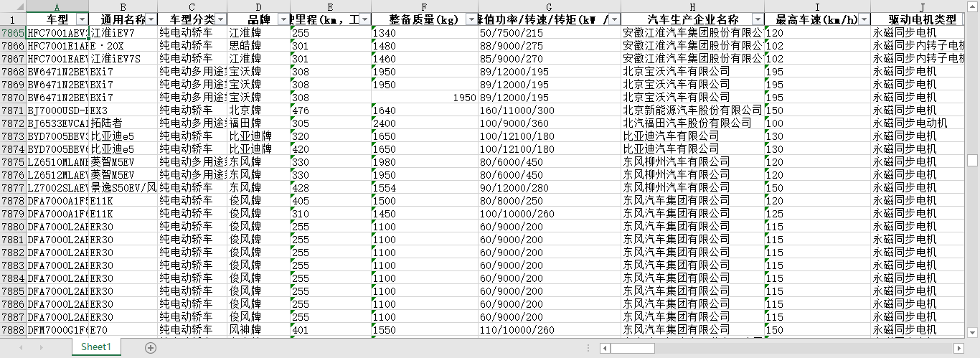Open the 汽车生产企业名称 filter dropdown
Image resolution: width=980 pixels, height=358 pixels.
758,19
